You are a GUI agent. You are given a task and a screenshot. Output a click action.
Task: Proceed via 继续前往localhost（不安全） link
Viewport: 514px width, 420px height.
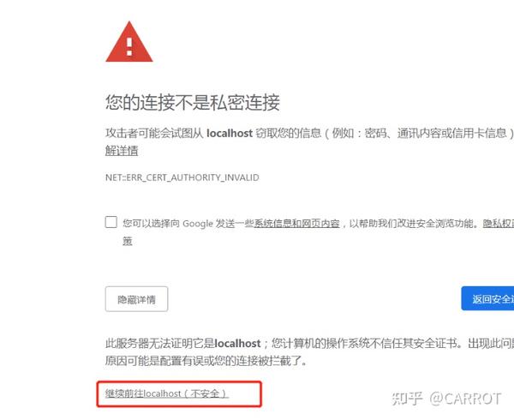coord(167,393)
